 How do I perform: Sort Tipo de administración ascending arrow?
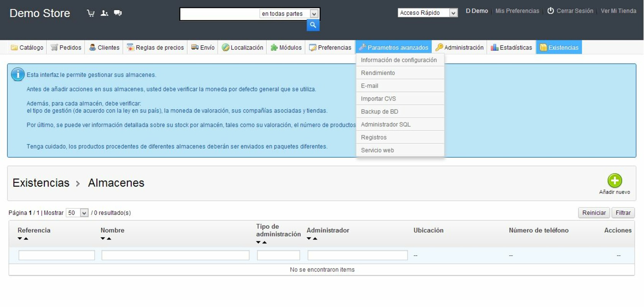coord(264,243)
